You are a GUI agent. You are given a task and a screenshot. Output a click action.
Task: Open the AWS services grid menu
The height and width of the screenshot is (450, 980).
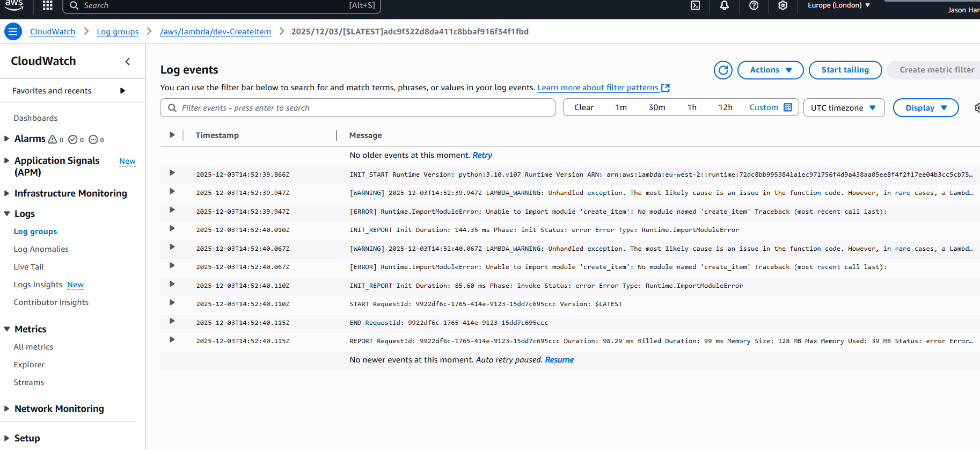pyautogui.click(x=48, y=5)
